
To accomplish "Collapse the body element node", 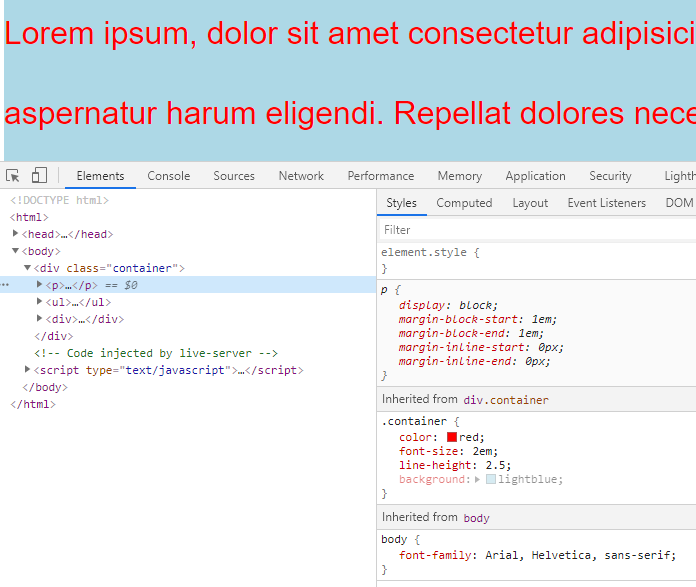I will [x=16, y=251].
